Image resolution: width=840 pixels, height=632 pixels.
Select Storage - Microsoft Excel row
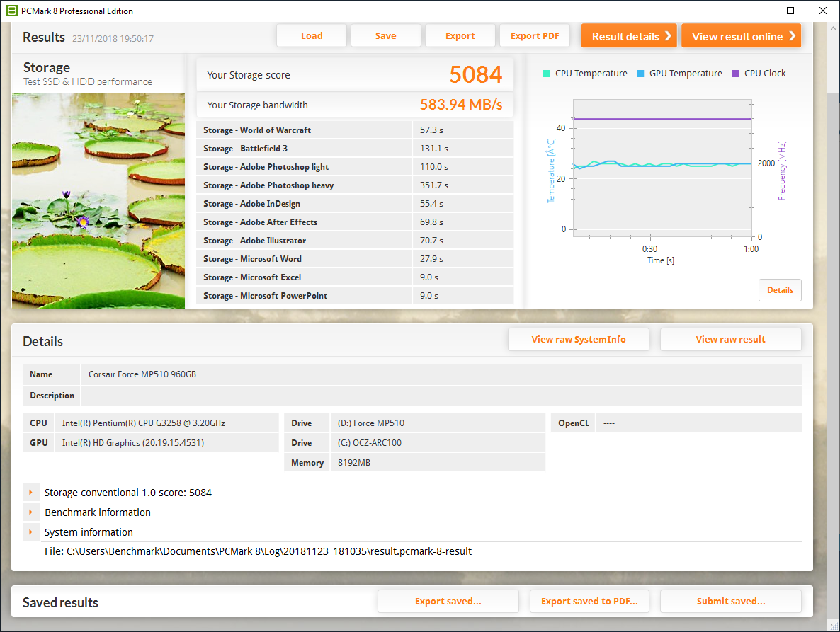(x=355, y=277)
